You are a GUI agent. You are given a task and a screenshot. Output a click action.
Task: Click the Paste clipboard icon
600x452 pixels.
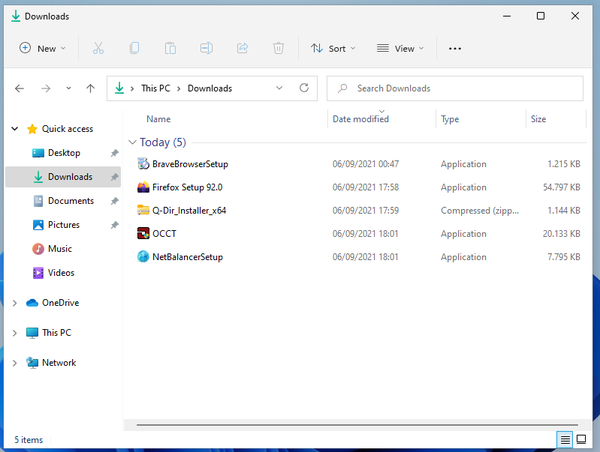coord(170,48)
